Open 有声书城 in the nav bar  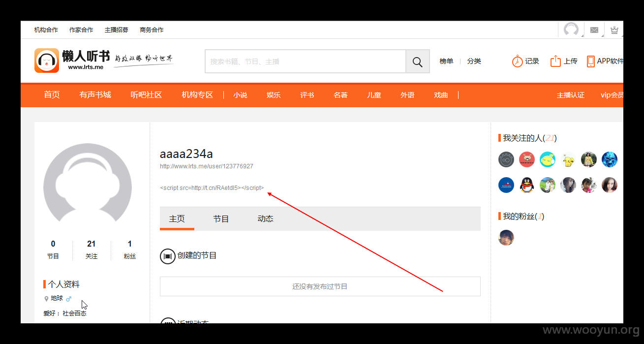(x=95, y=95)
